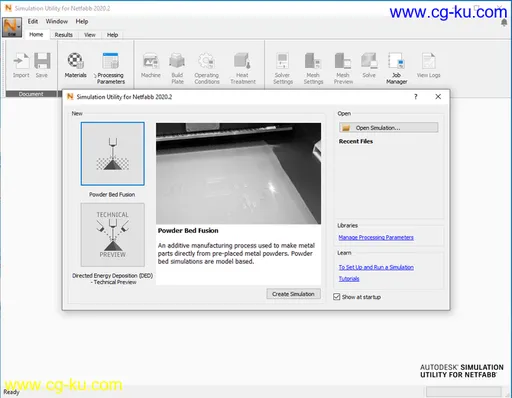This screenshot has width=512, height=398.
Task: Click the Netfabb application menu button
Action: point(12,27)
